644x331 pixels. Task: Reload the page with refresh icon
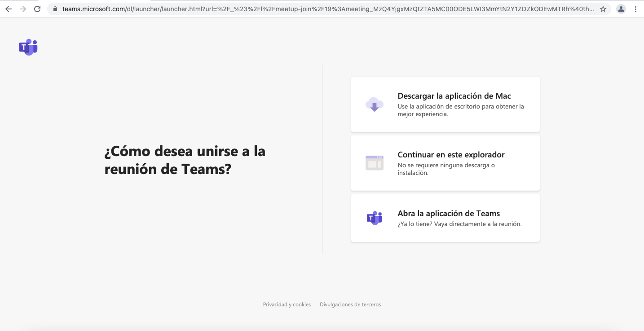pos(37,9)
